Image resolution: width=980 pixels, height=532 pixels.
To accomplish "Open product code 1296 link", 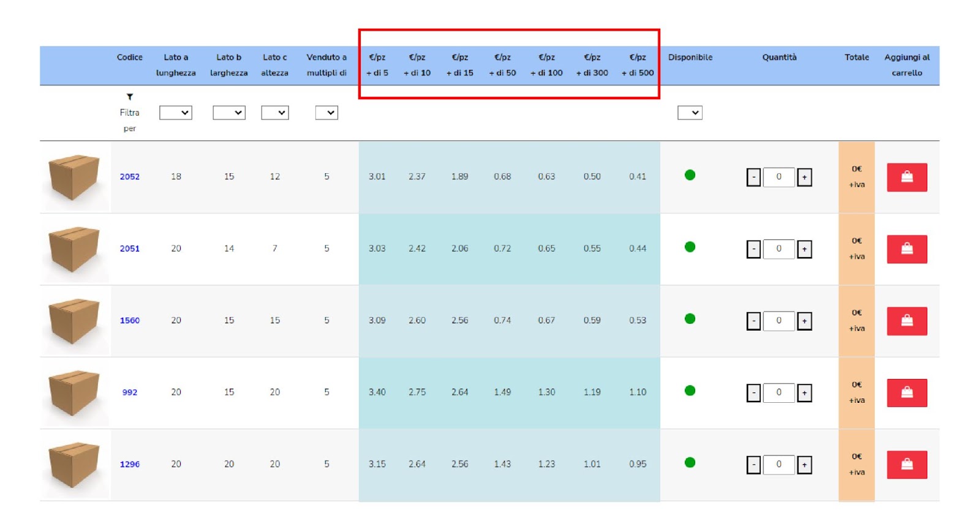I will coord(130,464).
